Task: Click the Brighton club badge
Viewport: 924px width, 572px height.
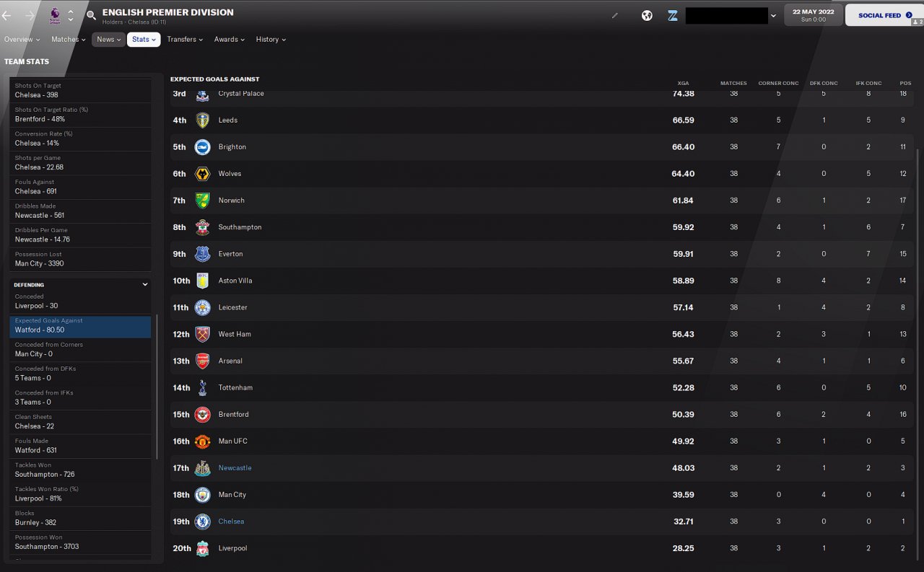Action: click(202, 147)
